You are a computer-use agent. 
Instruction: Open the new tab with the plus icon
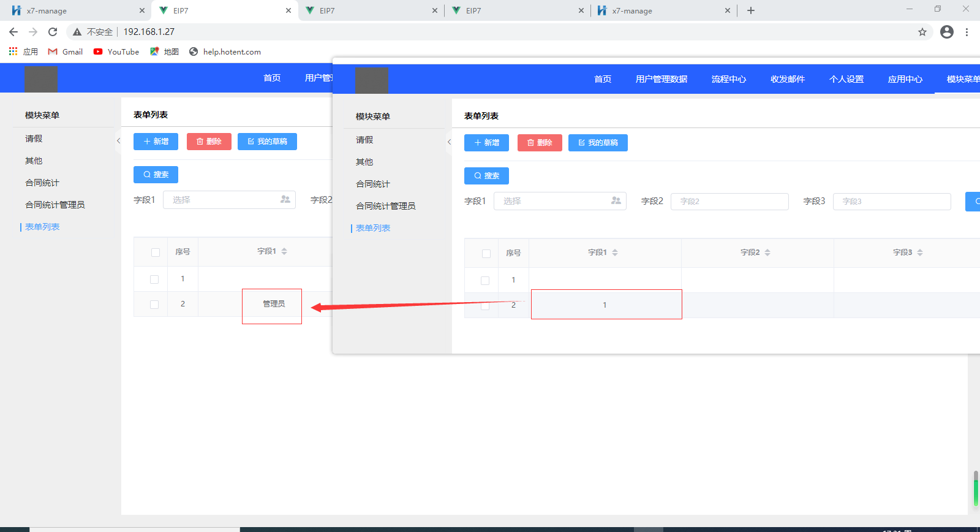click(x=751, y=10)
